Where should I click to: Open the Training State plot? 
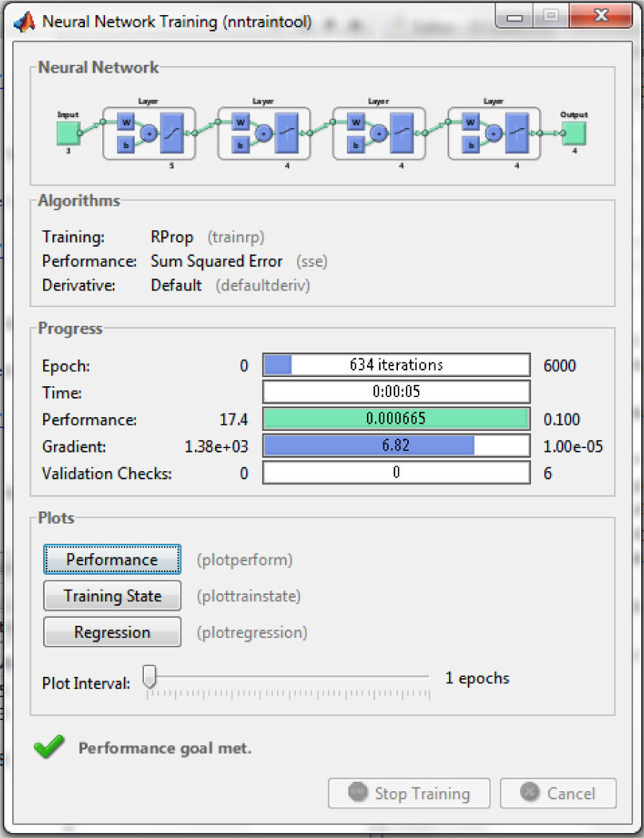pos(112,596)
